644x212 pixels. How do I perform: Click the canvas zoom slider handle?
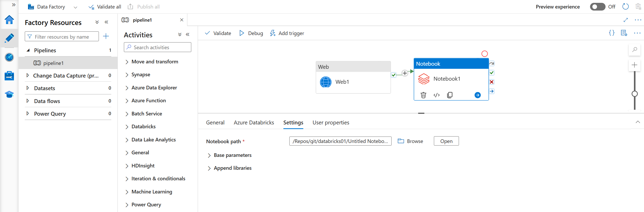(x=635, y=94)
